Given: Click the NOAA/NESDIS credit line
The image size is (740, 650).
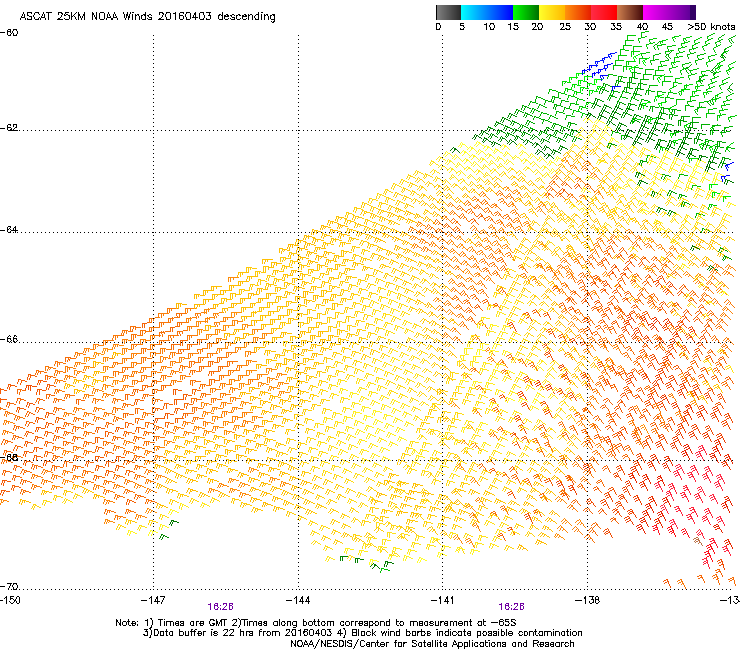Looking at the screenshot, I should (x=432, y=644).
